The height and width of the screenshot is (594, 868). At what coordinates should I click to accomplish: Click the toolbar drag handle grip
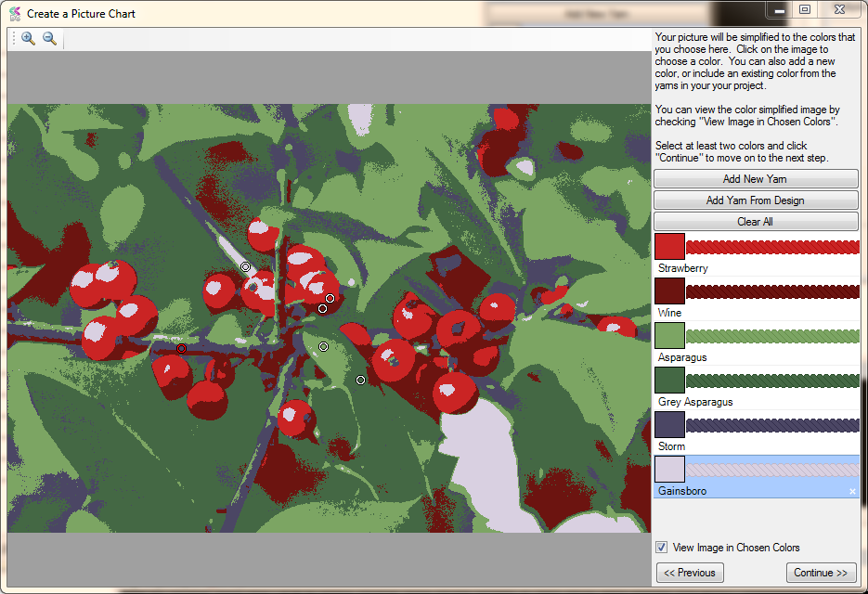[13, 39]
